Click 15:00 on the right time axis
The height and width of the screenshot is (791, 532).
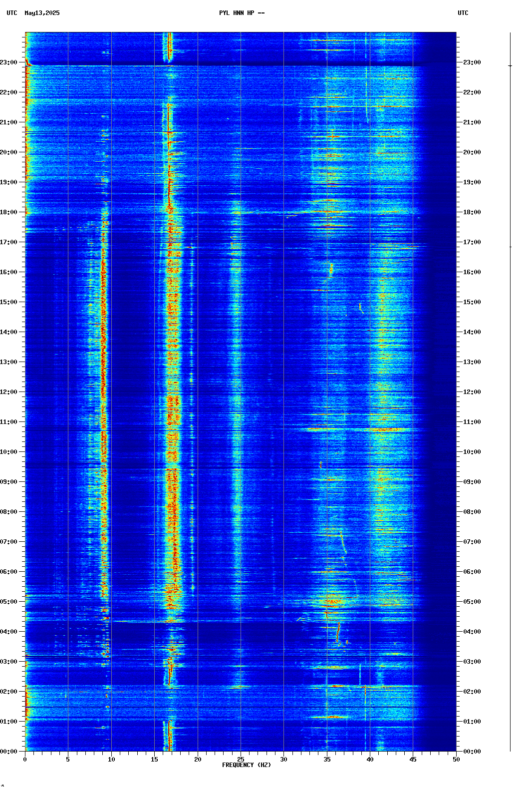(x=472, y=302)
